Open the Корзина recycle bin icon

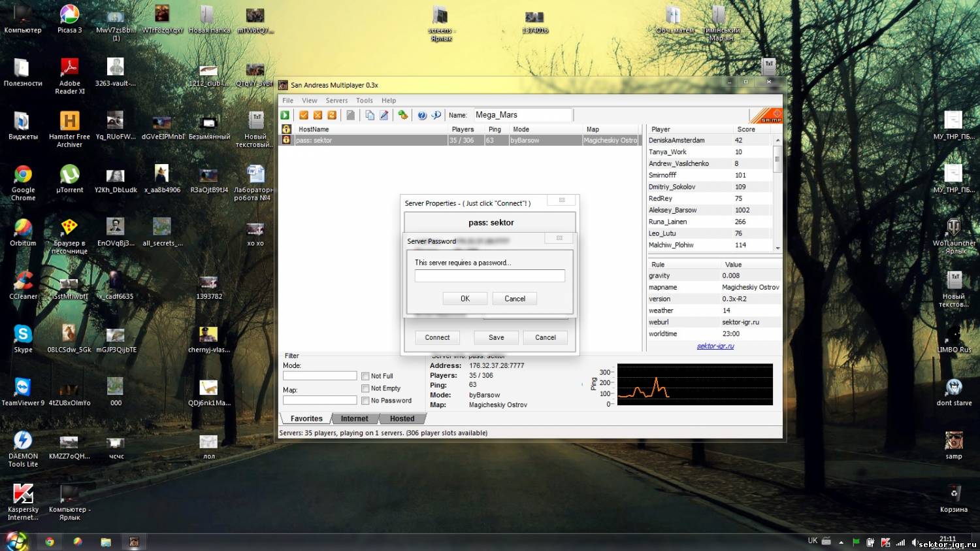coord(954,497)
